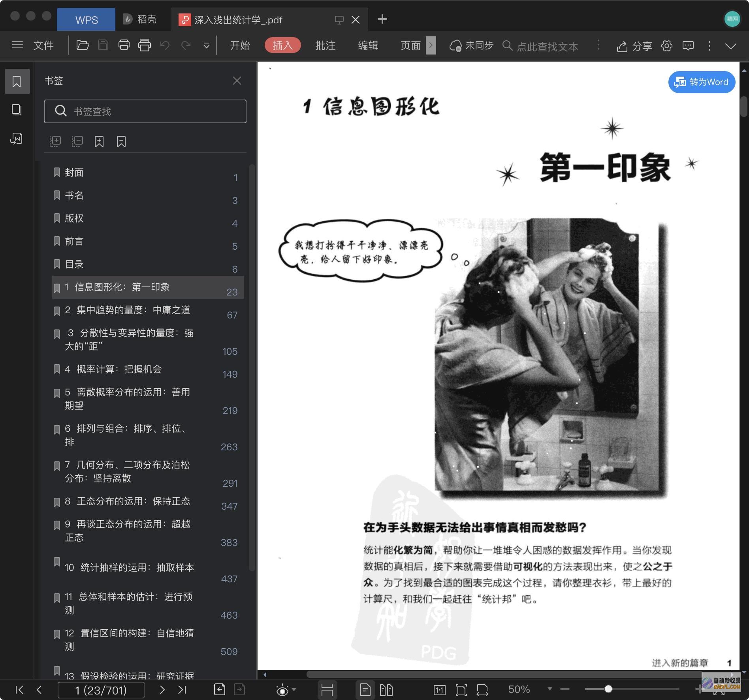Add a new bookmark icon
The image size is (749, 700).
99,141
